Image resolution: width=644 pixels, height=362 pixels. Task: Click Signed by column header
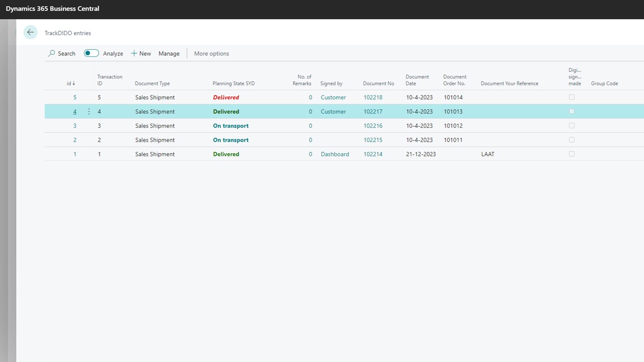pos(332,83)
